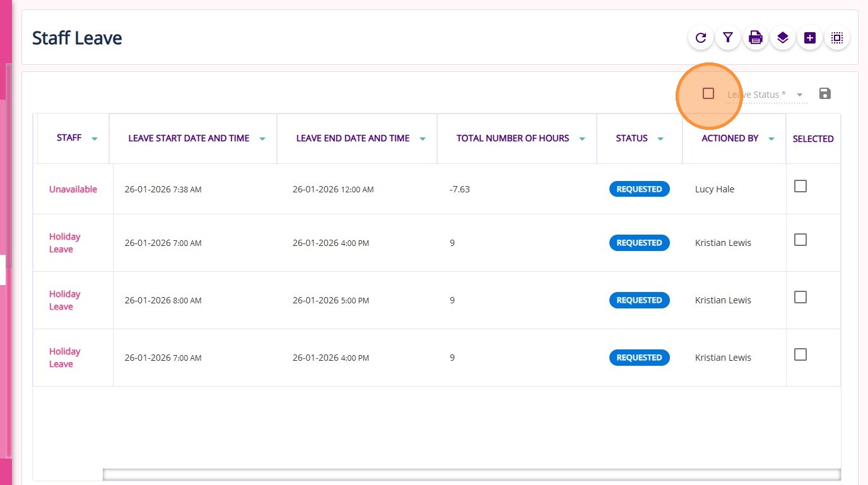Expand the Staff column sort arrow
The image size is (868, 485).
tap(95, 139)
